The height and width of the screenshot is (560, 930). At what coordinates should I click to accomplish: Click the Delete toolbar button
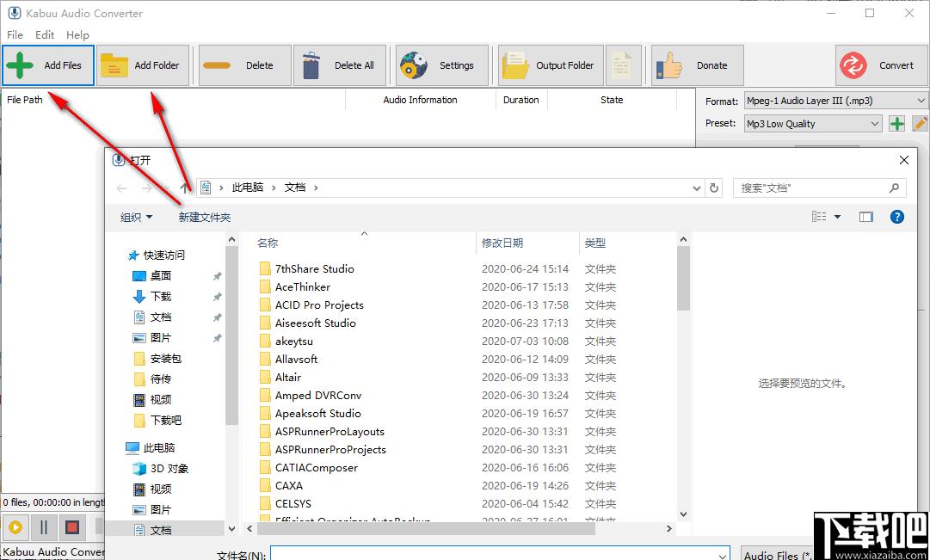point(245,65)
